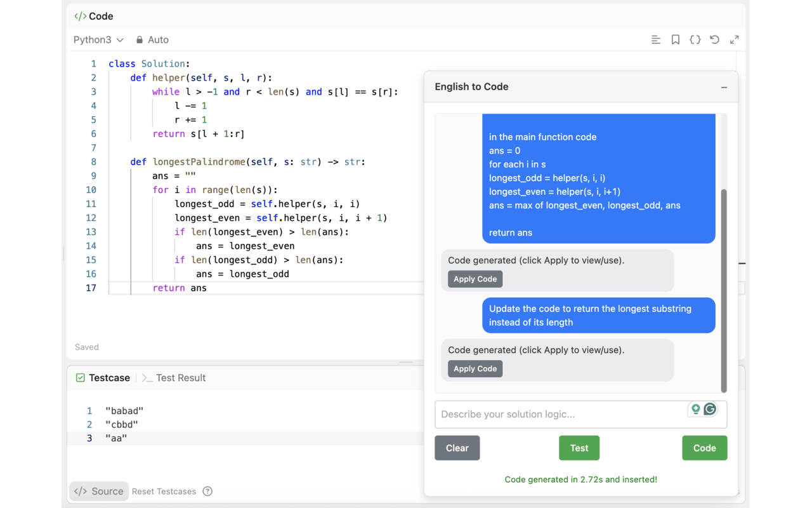Click the curly braces icon
The width and height of the screenshot is (812, 508).
695,40
